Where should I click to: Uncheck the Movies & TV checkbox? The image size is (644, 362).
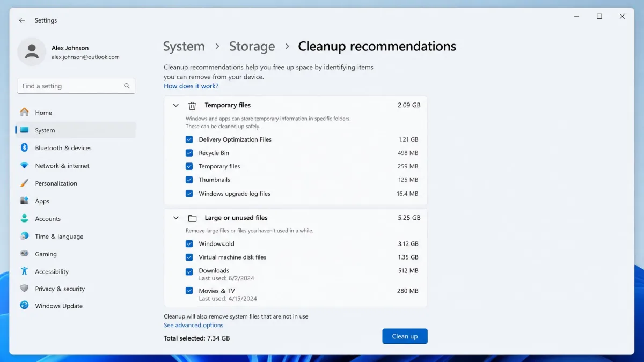click(189, 291)
